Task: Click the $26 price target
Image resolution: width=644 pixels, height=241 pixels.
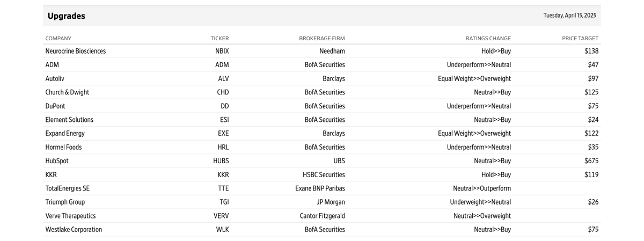Action: tap(593, 202)
